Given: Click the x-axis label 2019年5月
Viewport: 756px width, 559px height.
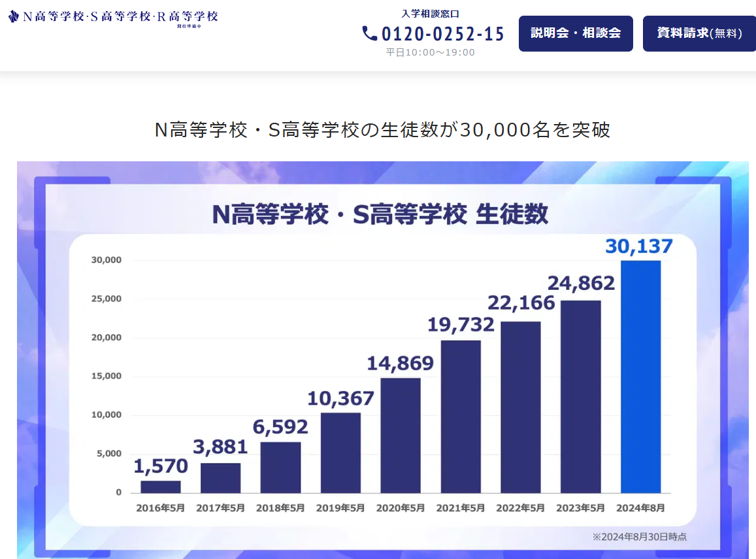Looking at the screenshot, I should pyautogui.click(x=340, y=508).
